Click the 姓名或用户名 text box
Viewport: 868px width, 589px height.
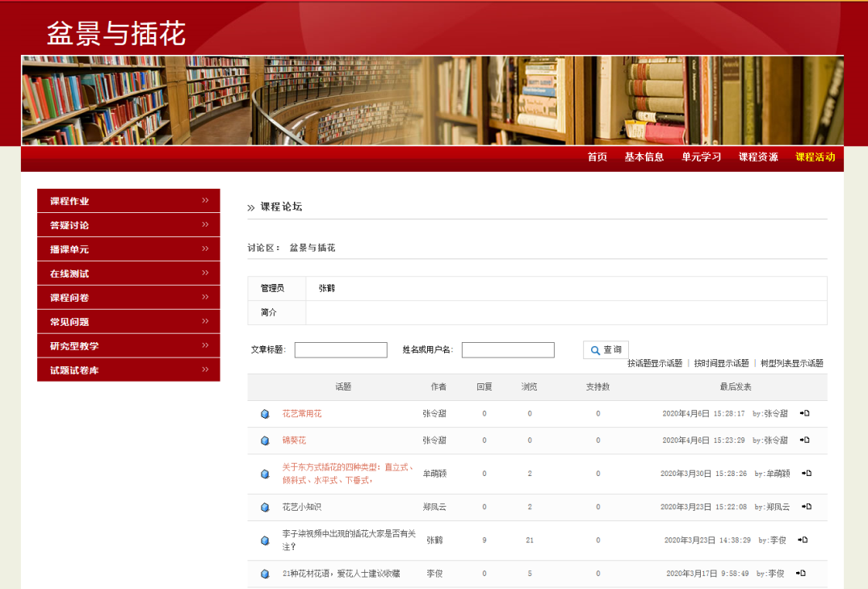click(x=508, y=350)
